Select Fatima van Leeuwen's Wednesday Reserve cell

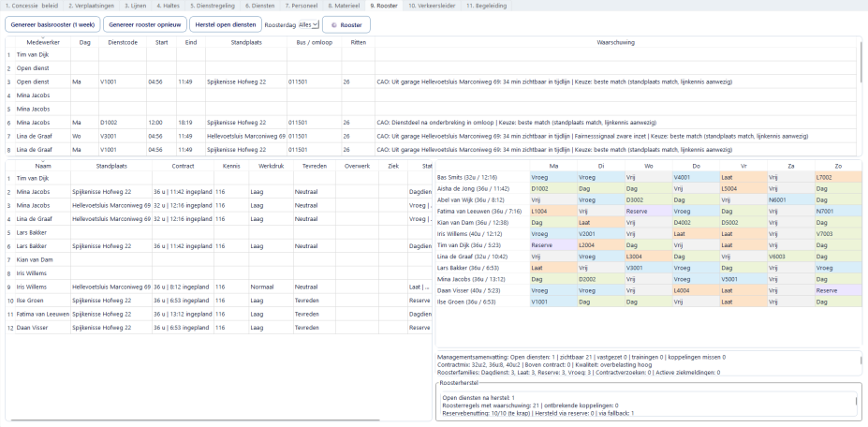(x=649, y=213)
